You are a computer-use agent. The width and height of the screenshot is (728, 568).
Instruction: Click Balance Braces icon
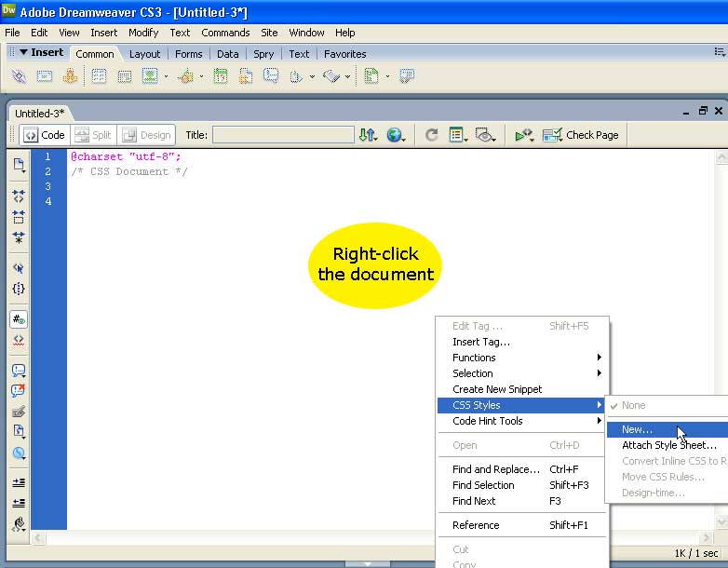pyautogui.click(x=19, y=289)
